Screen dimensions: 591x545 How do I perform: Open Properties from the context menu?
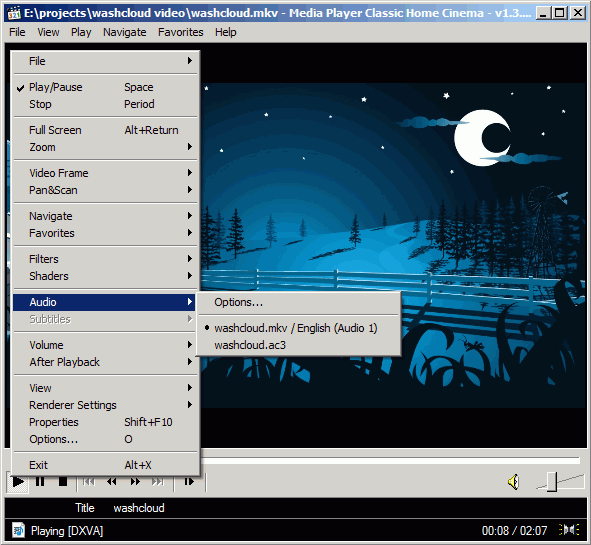pyautogui.click(x=105, y=422)
